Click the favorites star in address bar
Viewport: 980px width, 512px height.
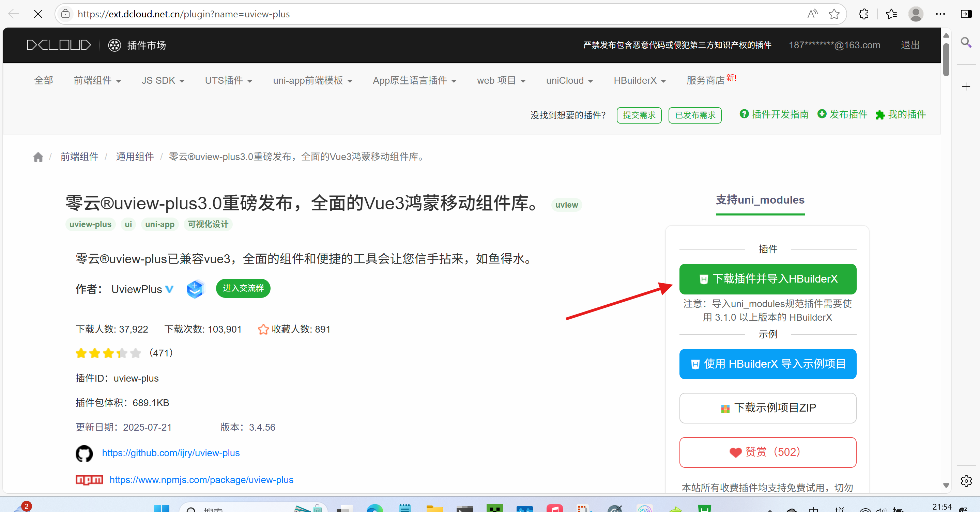(x=834, y=14)
